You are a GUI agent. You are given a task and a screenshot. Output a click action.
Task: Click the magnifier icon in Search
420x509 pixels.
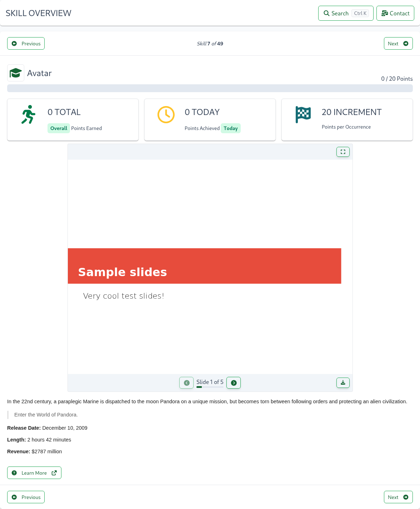(x=326, y=13)
